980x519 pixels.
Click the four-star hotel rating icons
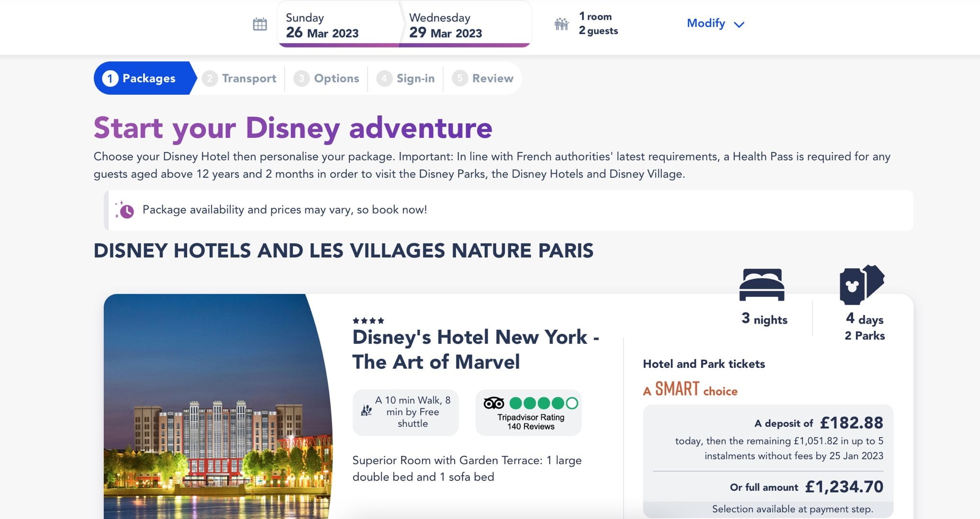(368, 320)
